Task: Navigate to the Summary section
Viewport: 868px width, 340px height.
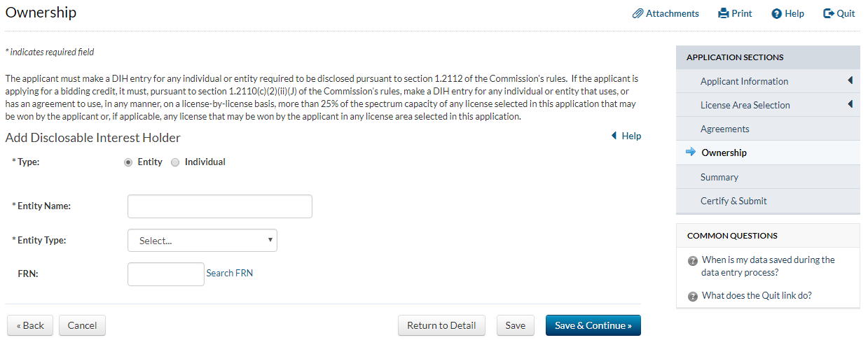Action: pyautogui.click(x=719, y=177)
